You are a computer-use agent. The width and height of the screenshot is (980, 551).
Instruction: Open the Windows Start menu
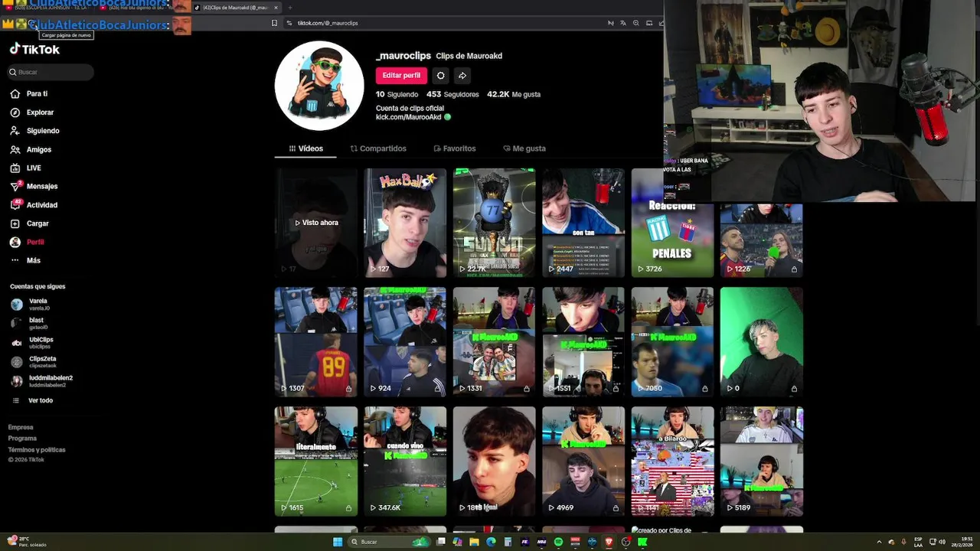pos(338,542)
